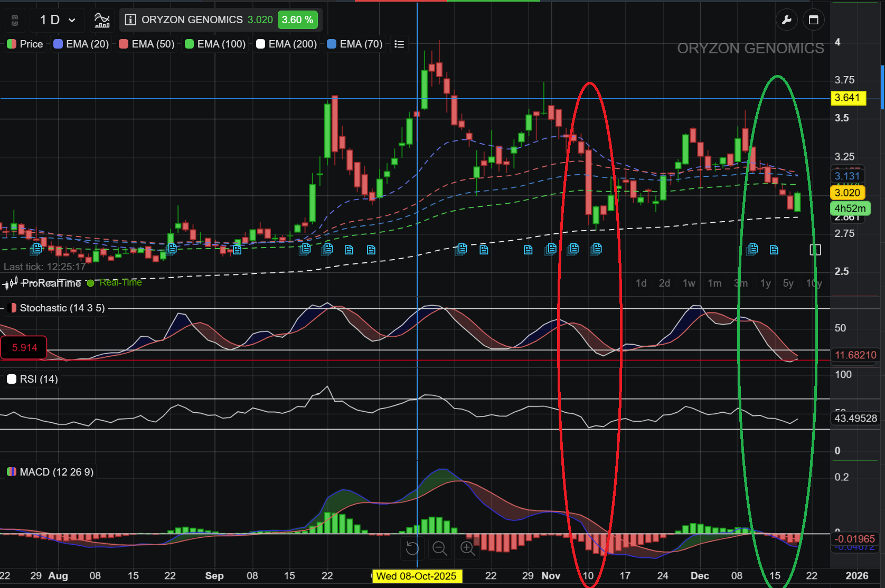Toggle the Price legend item
The height and width of the screenshot is (588, 885).
point(25,44)
